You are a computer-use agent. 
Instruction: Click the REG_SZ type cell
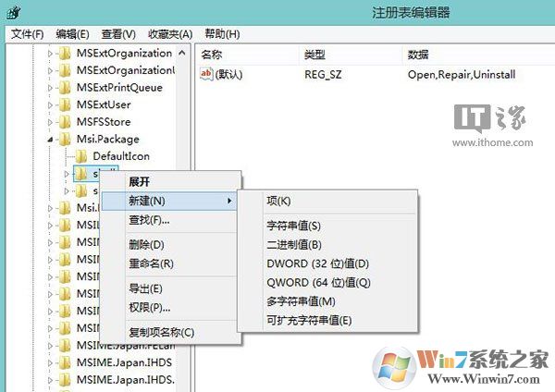323,75
